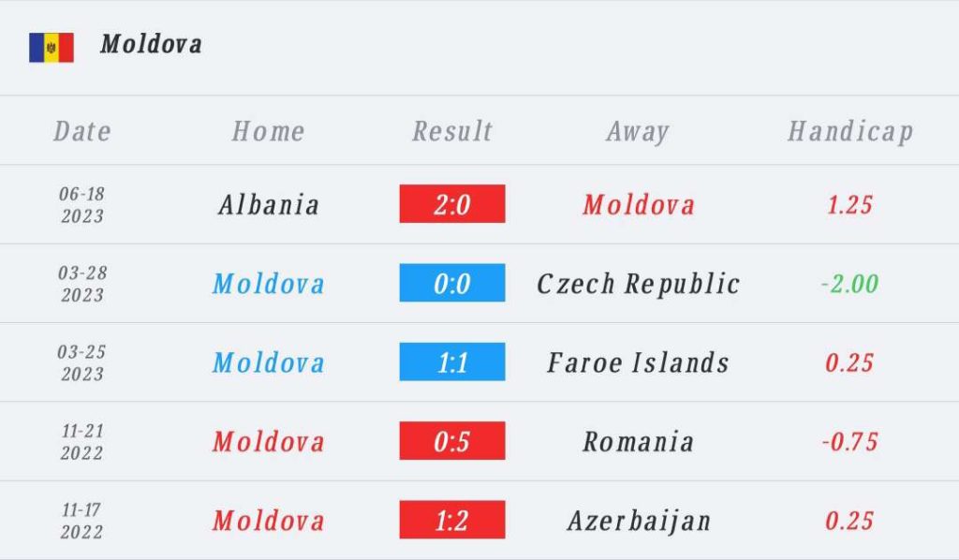Image resolution: width=959 pixels, height=560 pixels.
Task: Open the Albania team link
Action: (x=269, y=205)
